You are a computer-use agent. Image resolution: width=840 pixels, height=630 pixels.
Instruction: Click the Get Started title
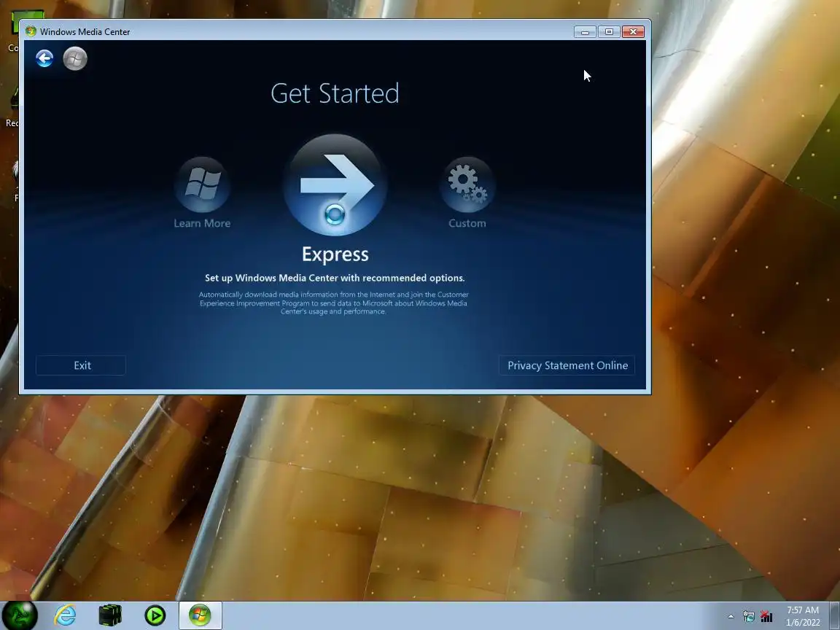click(335, 93)
